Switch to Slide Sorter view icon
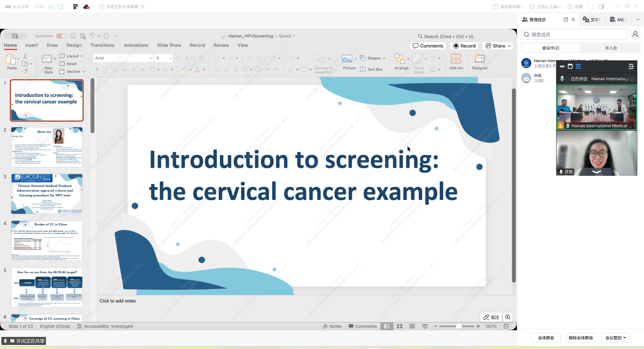This screenshot has width=644, height=349. [x=399, y=326]
